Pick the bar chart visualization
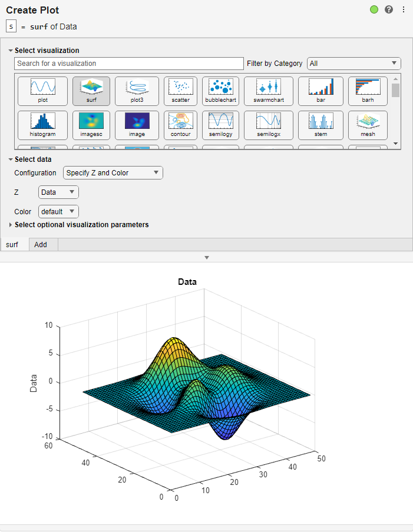 tap(321, 91)
